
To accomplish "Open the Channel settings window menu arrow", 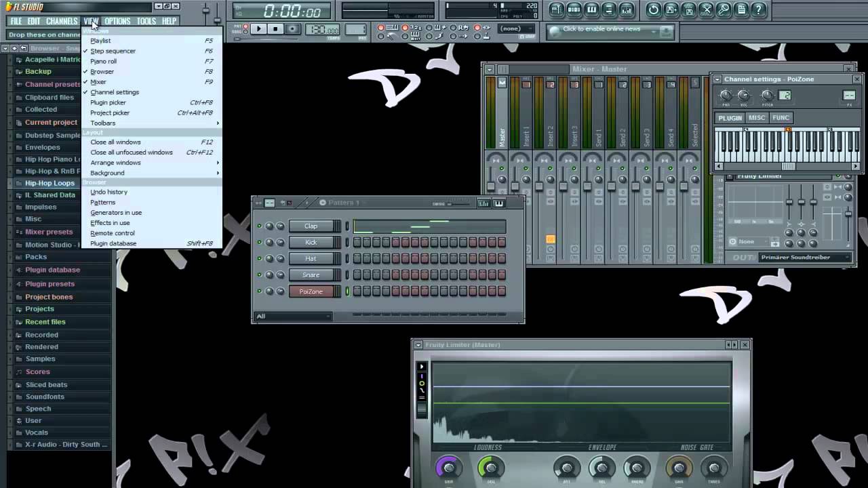I will pos(717,79).
